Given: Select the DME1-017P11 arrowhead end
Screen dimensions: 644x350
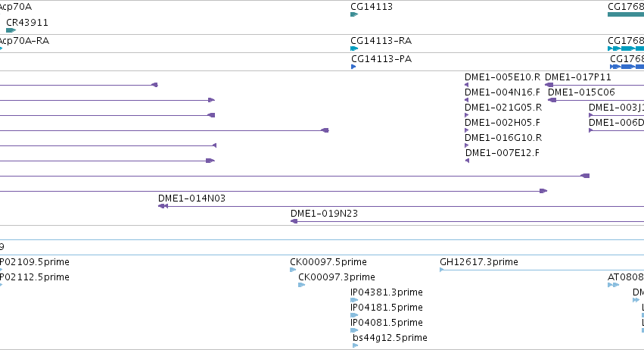Looking at the screenshot, I should [x=549, y=85].
